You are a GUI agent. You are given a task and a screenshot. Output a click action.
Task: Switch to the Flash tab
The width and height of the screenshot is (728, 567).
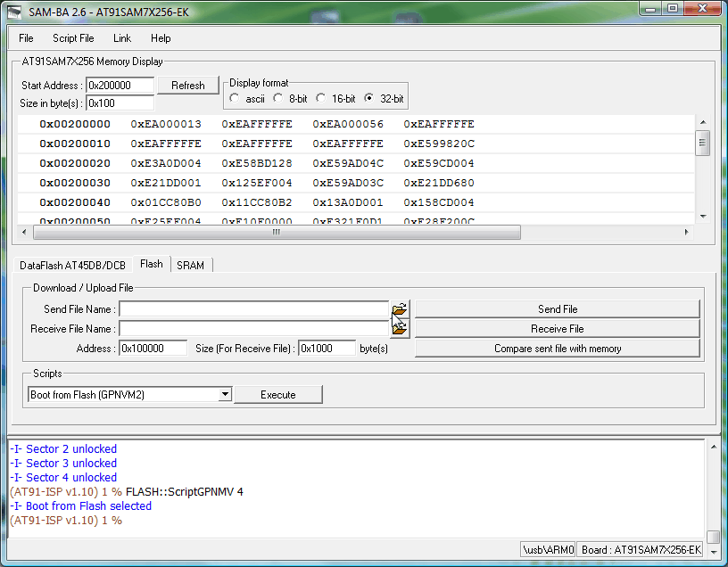coord(152,264)
